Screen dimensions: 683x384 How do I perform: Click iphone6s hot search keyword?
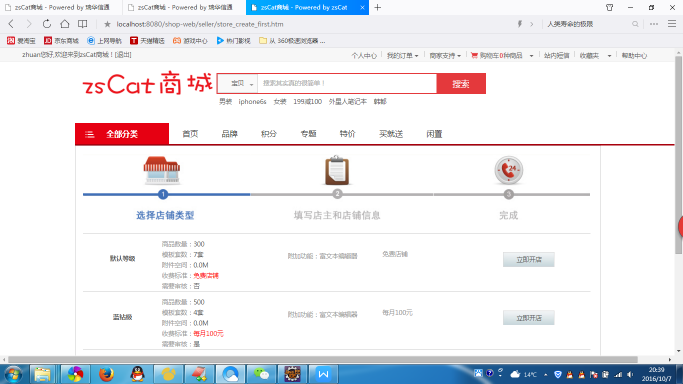pos(252,101)
